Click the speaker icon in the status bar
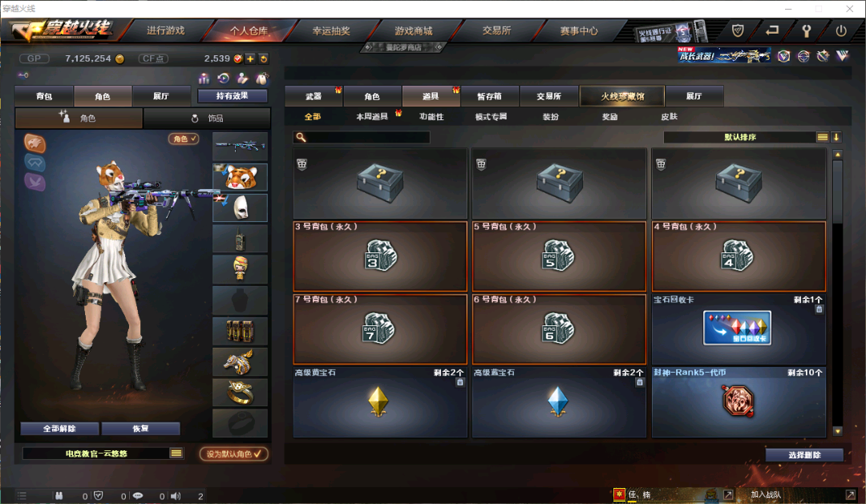 tap(176, 496)
